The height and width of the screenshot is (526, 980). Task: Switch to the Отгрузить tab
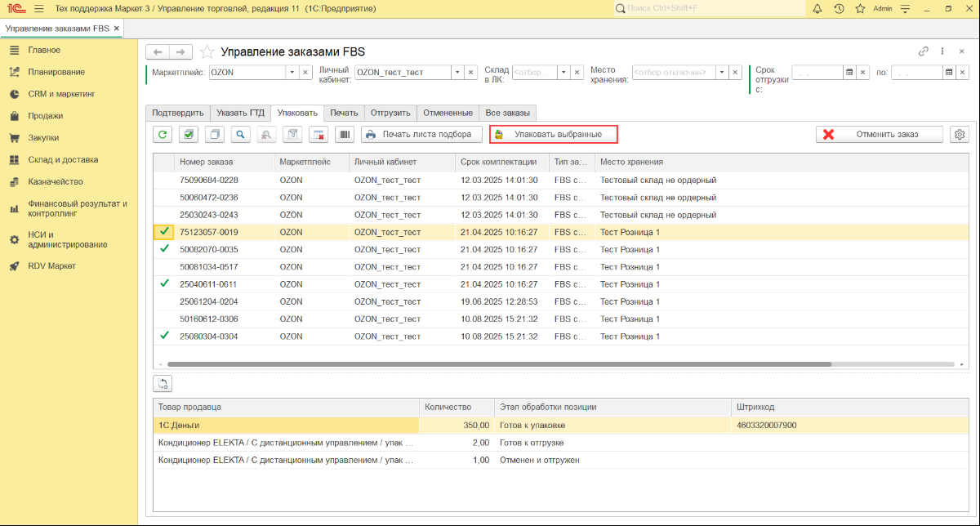pyautogui.click(x=390, y=113)
